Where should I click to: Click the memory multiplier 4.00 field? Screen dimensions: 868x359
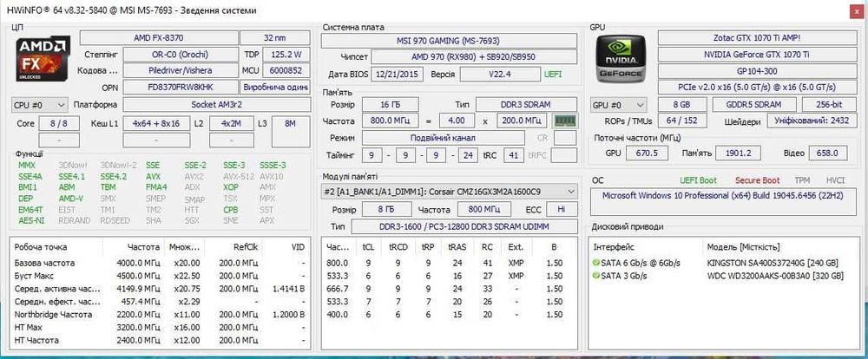(457, 121)
